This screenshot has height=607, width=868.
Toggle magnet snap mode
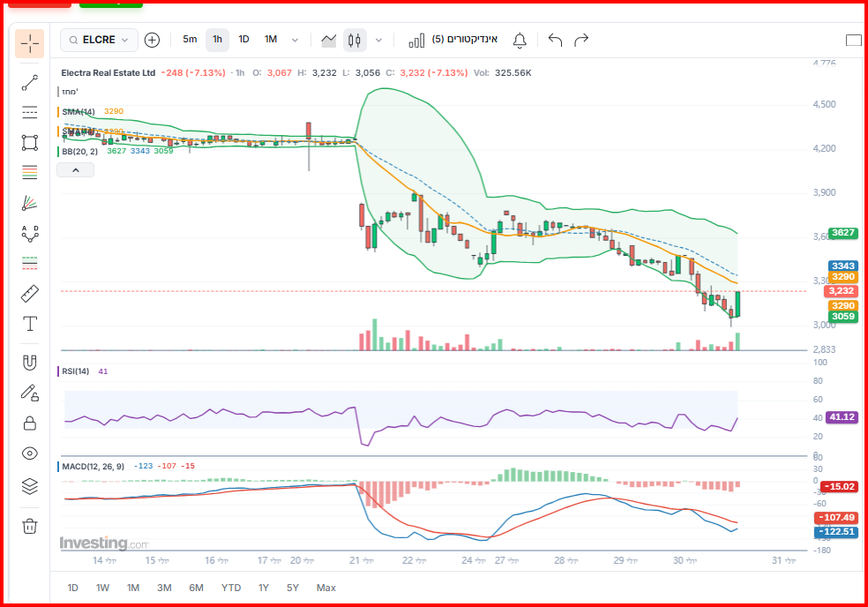click(29, 363)
